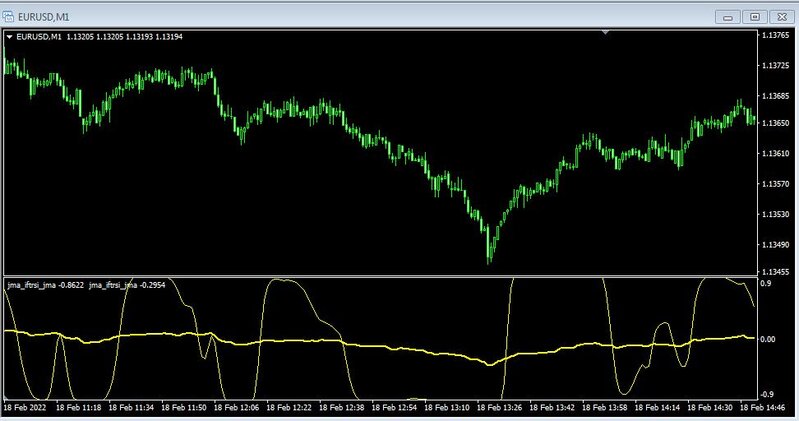The height and width of the screenshot is (421, 799).
Task: Click the 18 Feb 12:38 time label
Action: click(341, 407)
